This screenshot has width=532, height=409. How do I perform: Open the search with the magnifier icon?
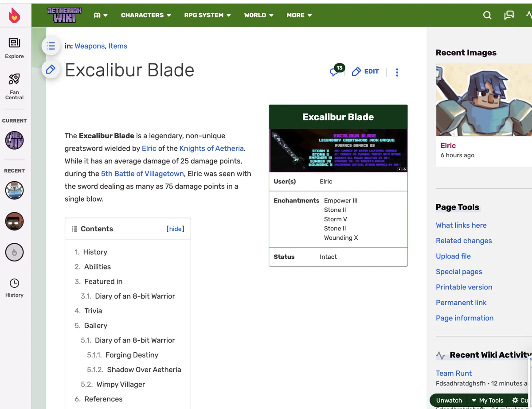pos(487,15)
